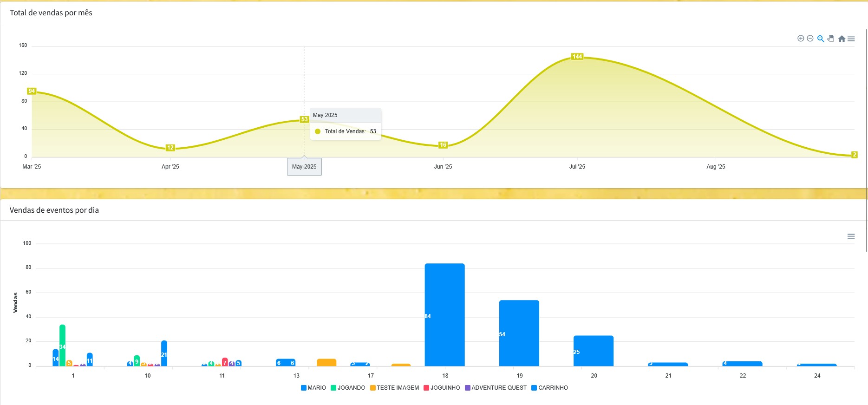
Task: Open the daily event sales chart menu
Action: coord(851,236)
